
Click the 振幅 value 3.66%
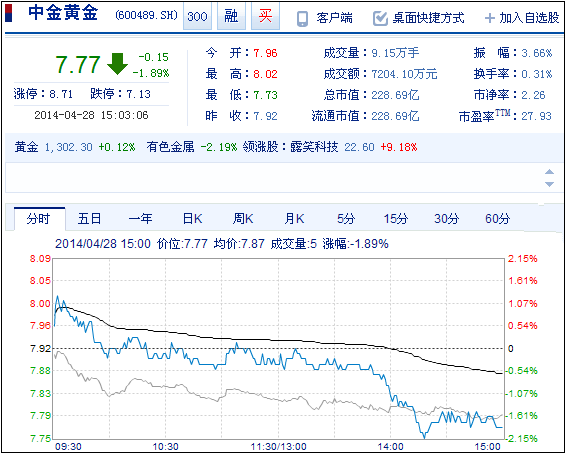537,54
